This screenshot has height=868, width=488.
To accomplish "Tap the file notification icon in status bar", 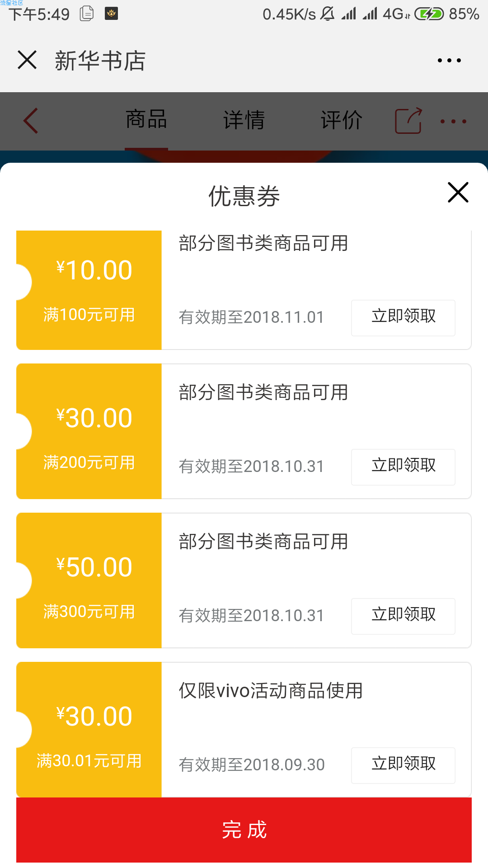I will [87, 14].
